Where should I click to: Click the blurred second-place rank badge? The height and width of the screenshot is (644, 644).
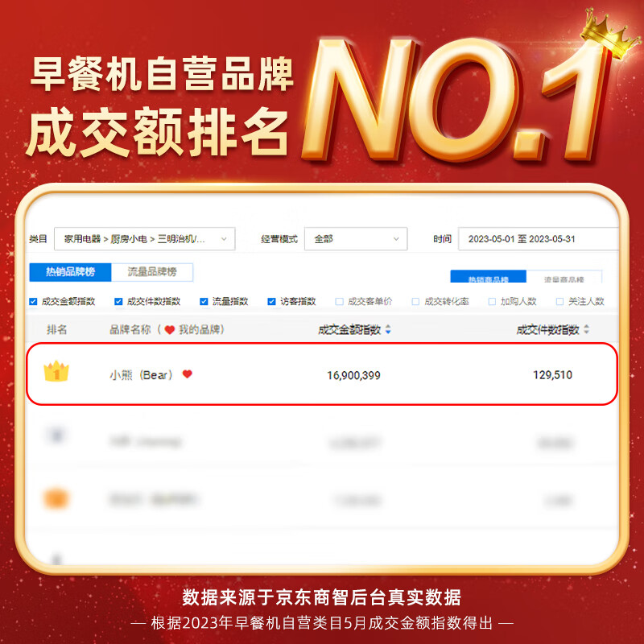[56, 435]
